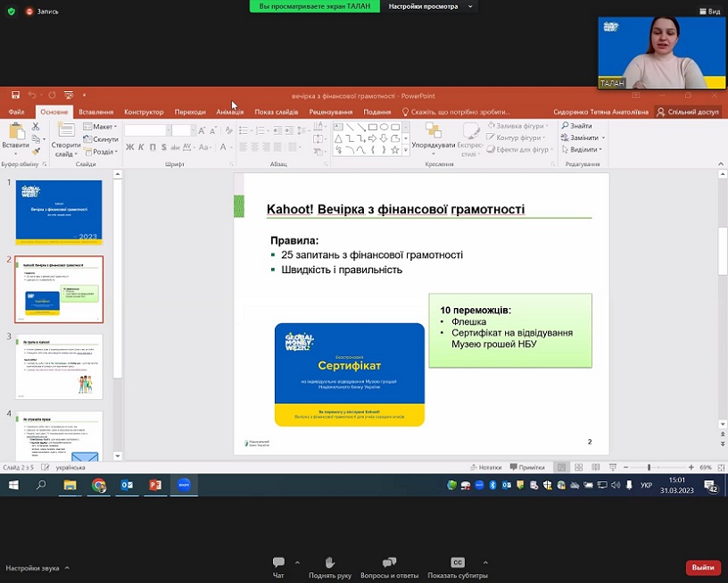Click the Redo icon in the title bar

point(52,96)
